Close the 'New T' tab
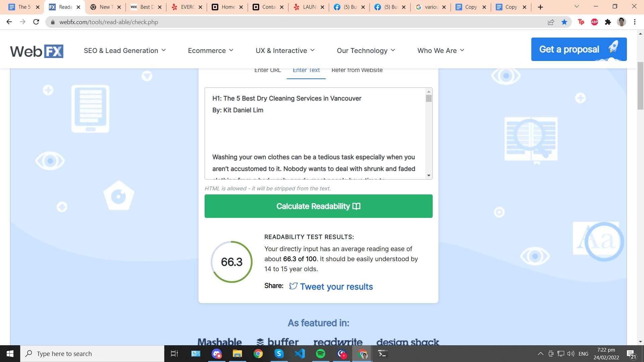 [119, 7]
